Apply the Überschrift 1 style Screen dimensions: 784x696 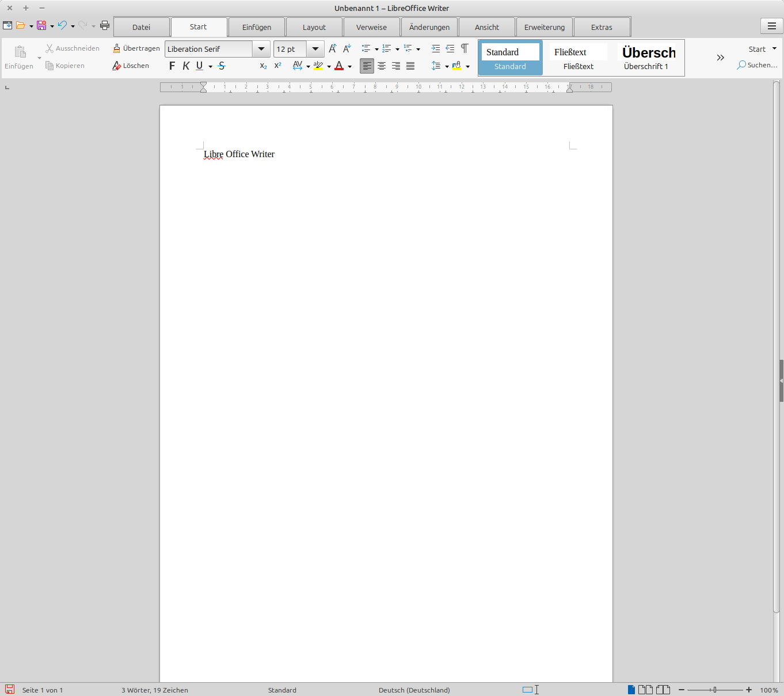[x=646, y=58]
